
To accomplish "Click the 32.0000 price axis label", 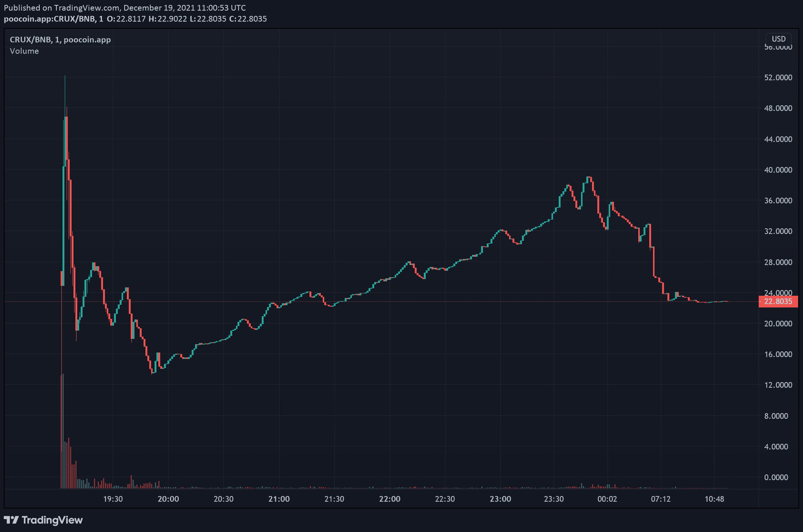I will click(778, 231).
